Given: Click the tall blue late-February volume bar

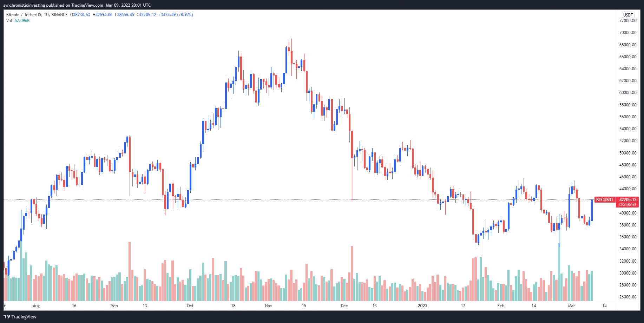Looking at the screenshot, I should click(x=559, y=272).
